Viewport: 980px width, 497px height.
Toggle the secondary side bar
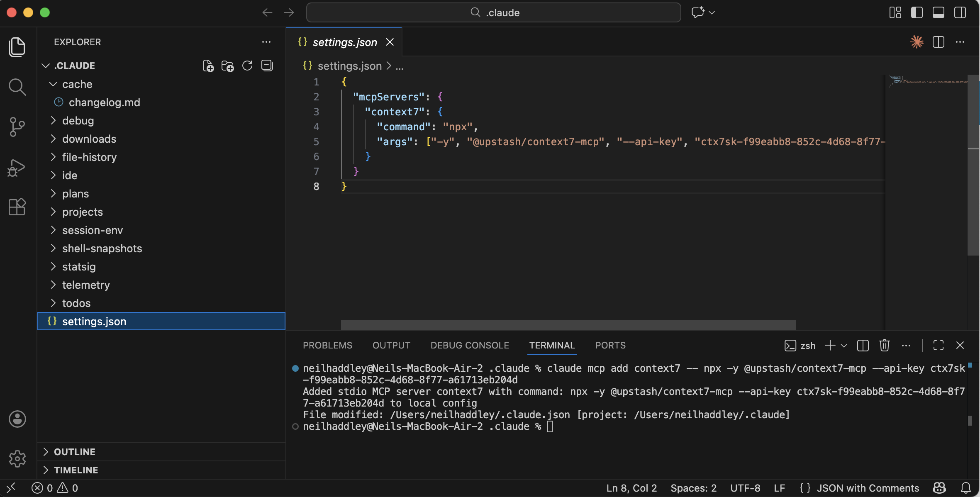point(960,12)
